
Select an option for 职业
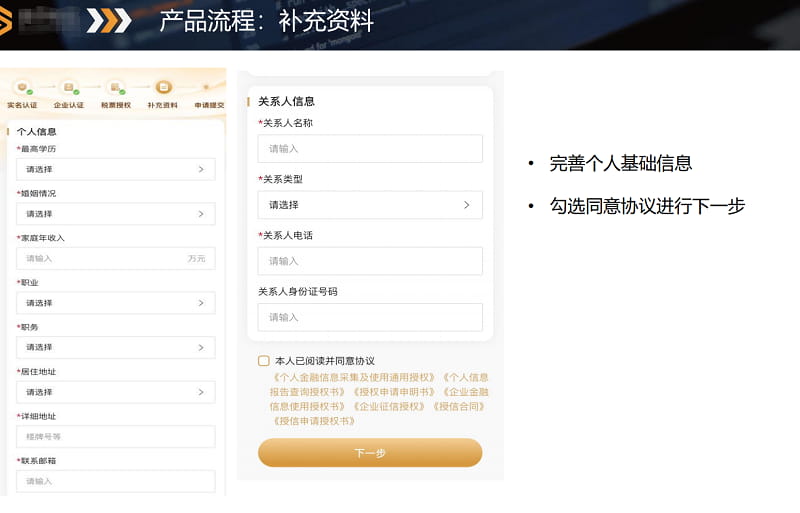tap(115, 303)
